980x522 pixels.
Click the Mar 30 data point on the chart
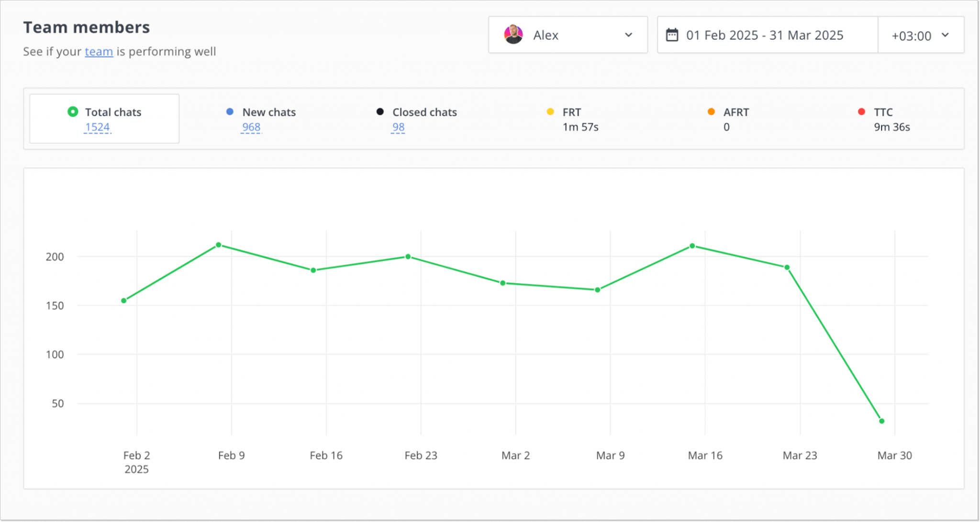(x=882, y=421)
